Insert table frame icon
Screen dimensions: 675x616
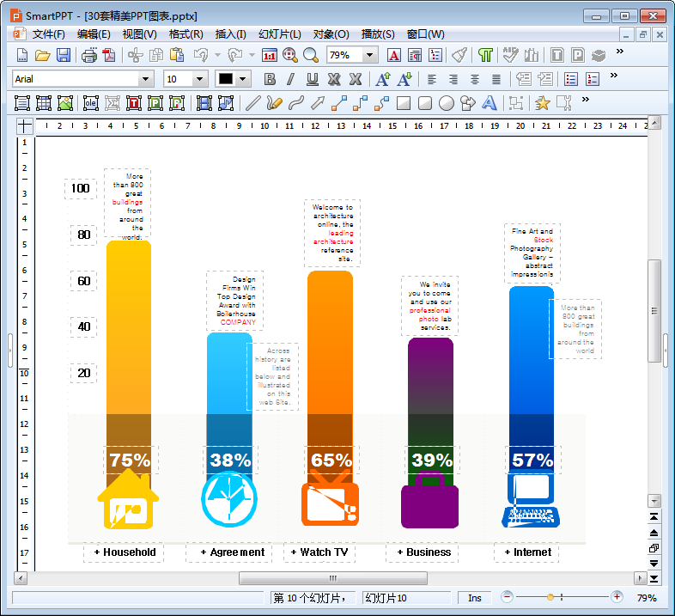[x=44, y=103]
